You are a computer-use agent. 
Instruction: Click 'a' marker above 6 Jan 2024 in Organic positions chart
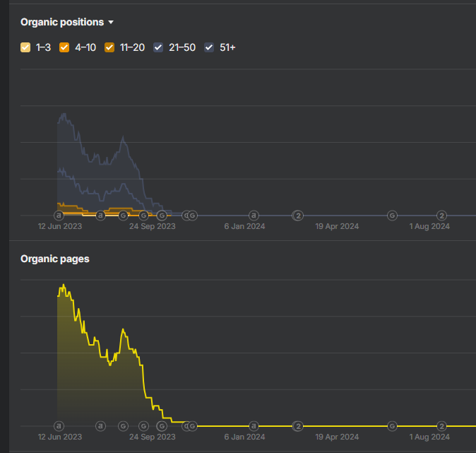254,215
